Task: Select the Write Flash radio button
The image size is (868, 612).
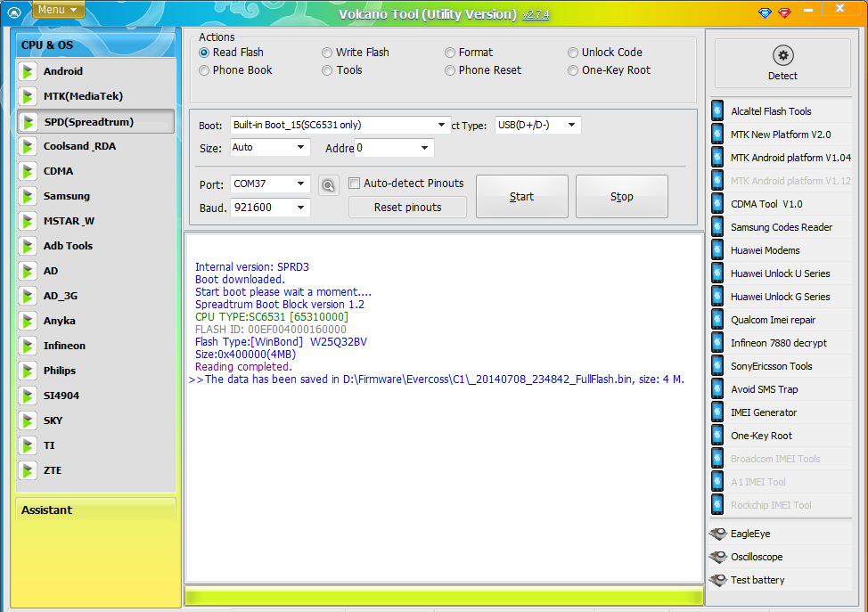Action: coord(326,53)
